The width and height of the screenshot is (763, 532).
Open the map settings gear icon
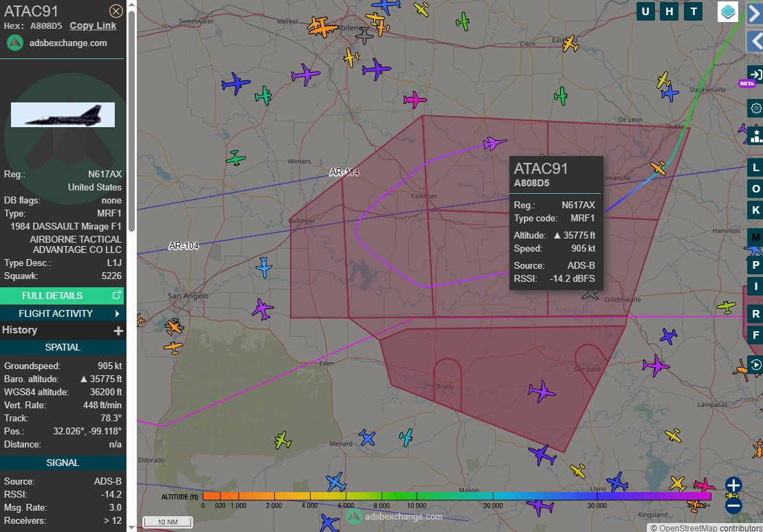755,108
